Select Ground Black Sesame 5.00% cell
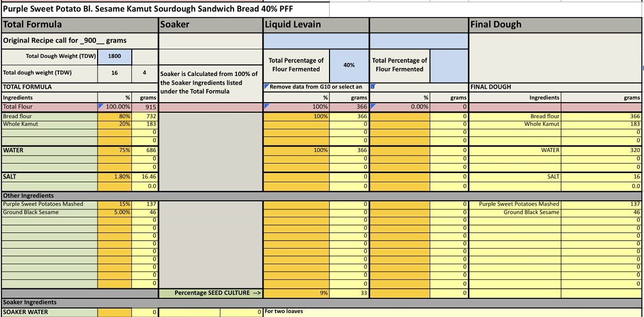Image resolution: width=644 pixels, height=317 pixels. point(115,212)
